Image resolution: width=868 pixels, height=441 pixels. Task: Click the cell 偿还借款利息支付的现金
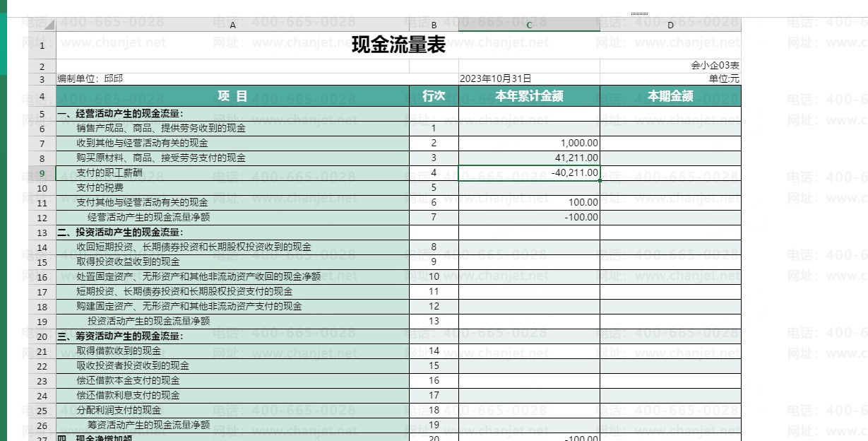[232, 395]
